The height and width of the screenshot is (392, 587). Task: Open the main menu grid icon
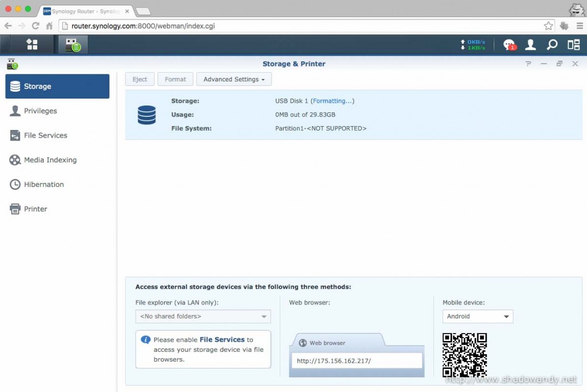pyautogui.click(x=32, y=44)
